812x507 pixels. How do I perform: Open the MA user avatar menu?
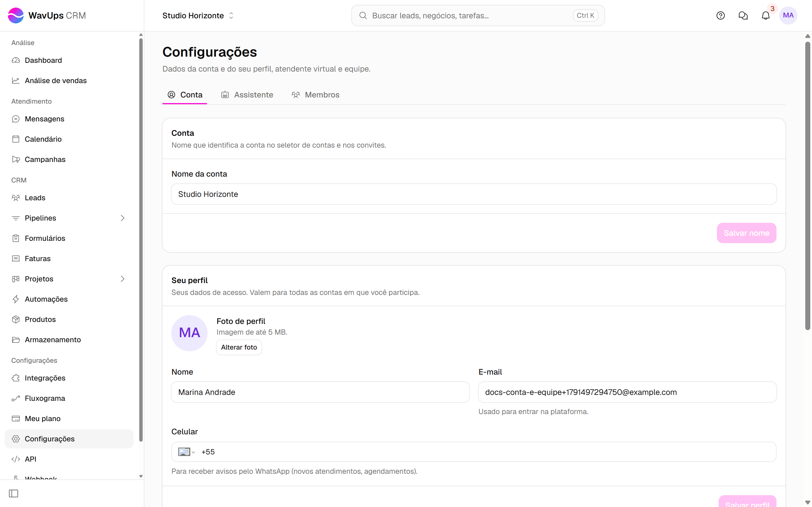click(x=788, y=15)
